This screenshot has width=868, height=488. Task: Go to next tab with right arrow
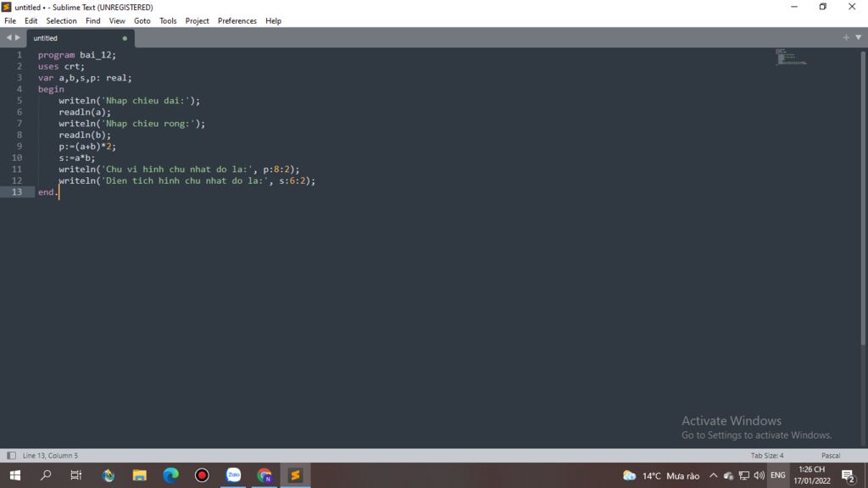tap(18, 37)
